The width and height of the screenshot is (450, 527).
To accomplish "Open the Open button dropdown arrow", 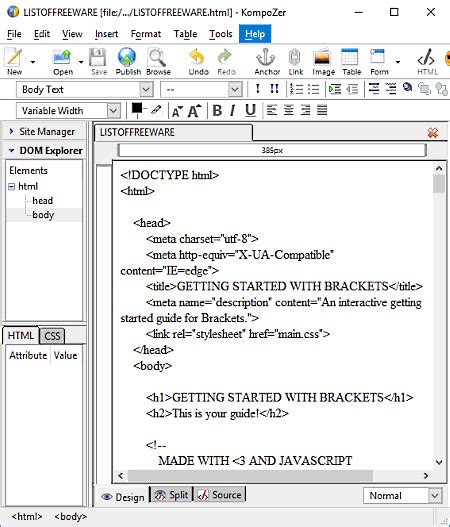I will click(81, 62).
